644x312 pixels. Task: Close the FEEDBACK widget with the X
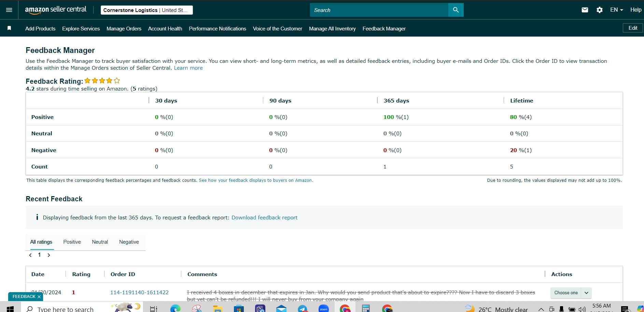pyautogui.click(x=39, y=297)
